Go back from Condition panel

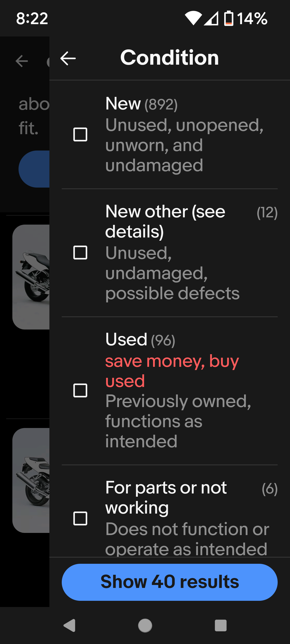pyautogui.click(x=68, y=58)
